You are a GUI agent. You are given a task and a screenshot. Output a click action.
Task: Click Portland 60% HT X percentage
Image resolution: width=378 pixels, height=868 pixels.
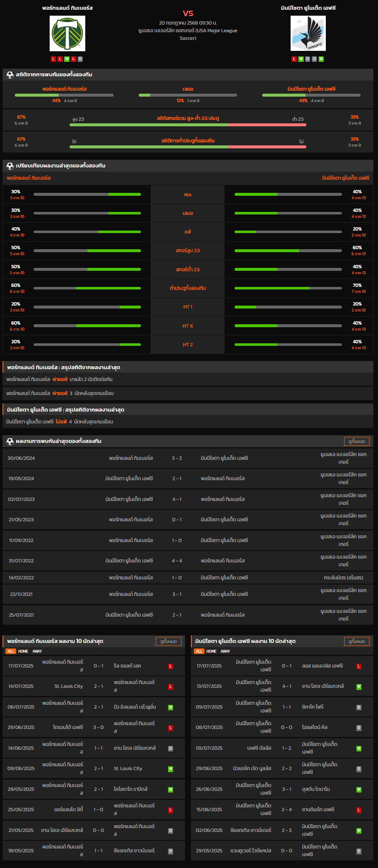pos(16,323)
